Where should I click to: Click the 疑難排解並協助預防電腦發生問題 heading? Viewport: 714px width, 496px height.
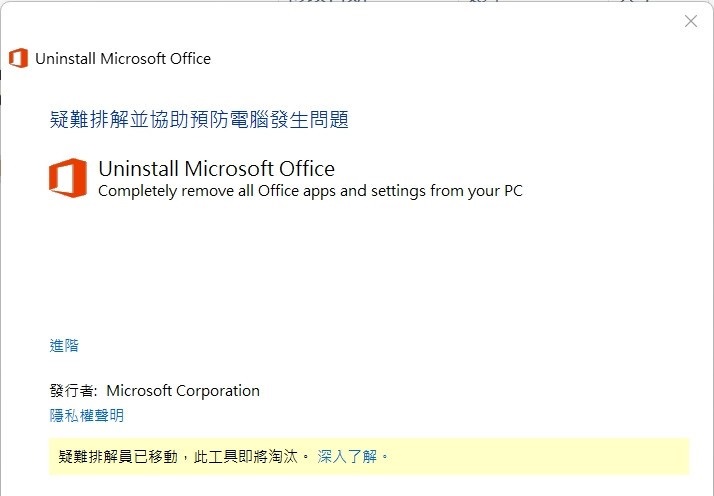click(x=199, y=120)
